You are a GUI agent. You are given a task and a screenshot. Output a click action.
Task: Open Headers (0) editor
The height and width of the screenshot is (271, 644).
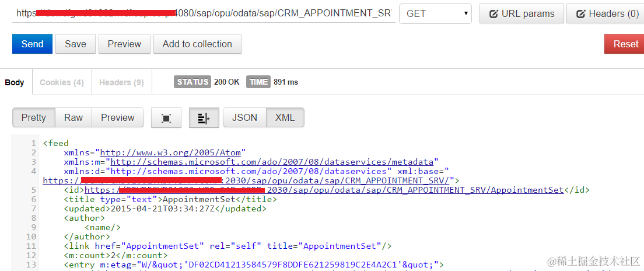(x=605, y=13)
